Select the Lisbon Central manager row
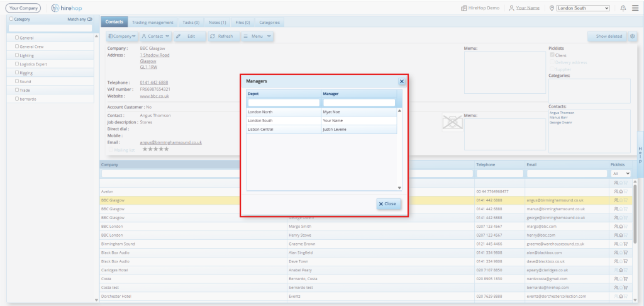 pos(321,130)
